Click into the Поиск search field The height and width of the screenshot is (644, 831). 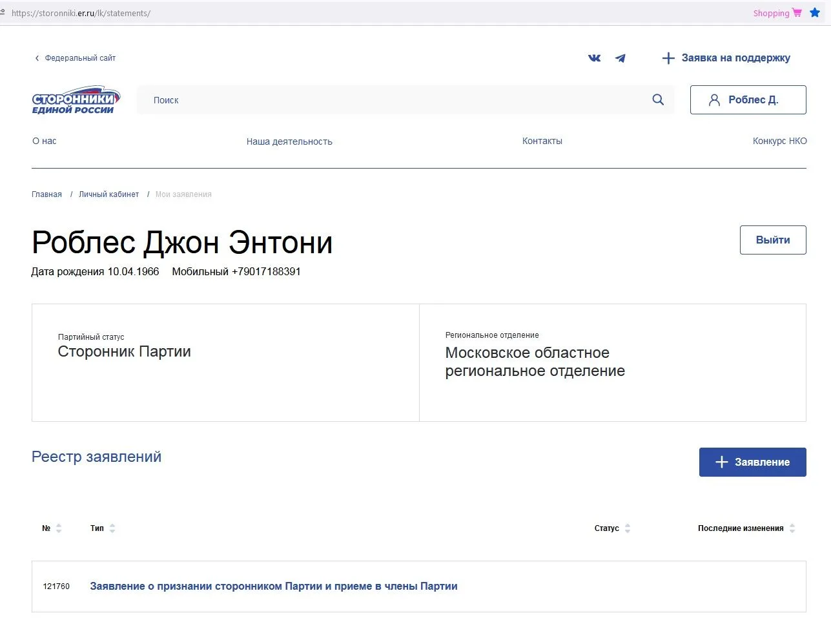click(387, 100)
